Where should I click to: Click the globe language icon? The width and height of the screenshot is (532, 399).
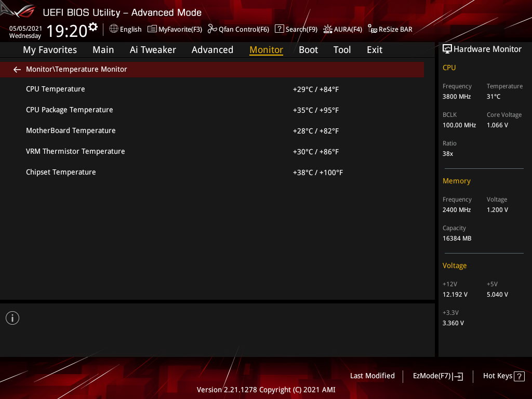[114, 29]
